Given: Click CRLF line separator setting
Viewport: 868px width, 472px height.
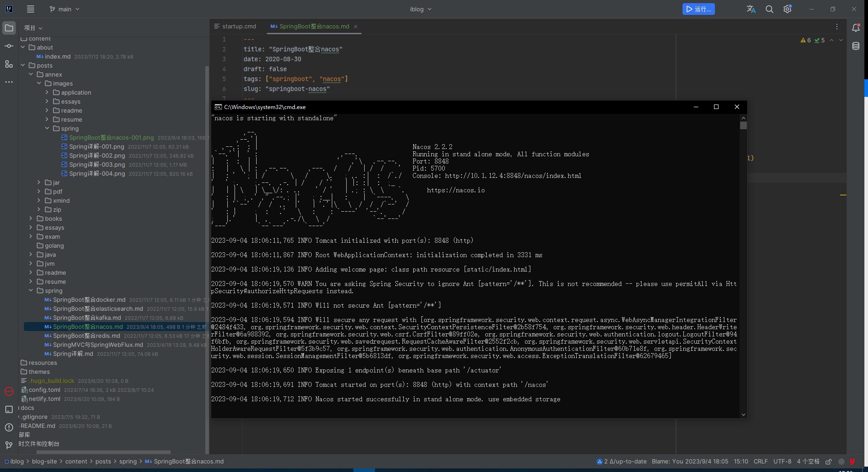Looking at the screenshot, I should coord(760,462).
